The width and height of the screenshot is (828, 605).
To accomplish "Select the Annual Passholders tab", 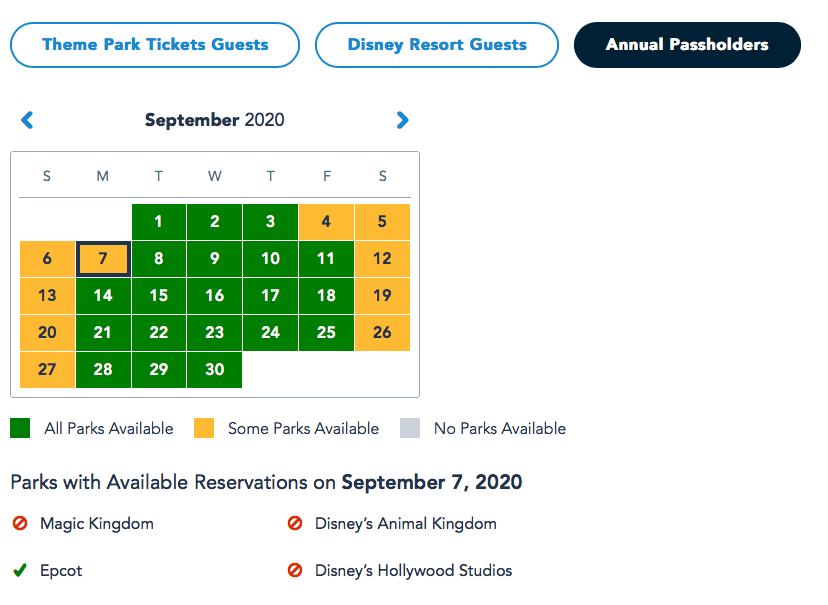I will [687, 45].
